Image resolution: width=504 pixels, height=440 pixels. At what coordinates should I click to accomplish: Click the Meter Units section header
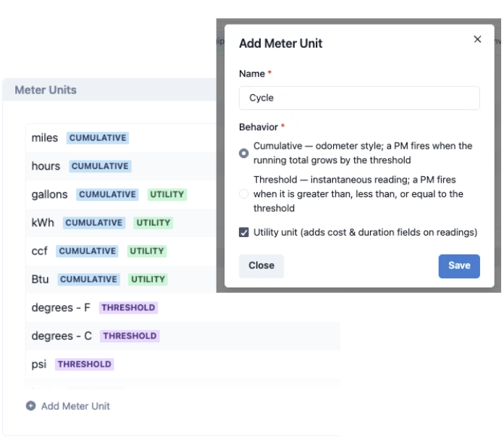coord(46,90)
